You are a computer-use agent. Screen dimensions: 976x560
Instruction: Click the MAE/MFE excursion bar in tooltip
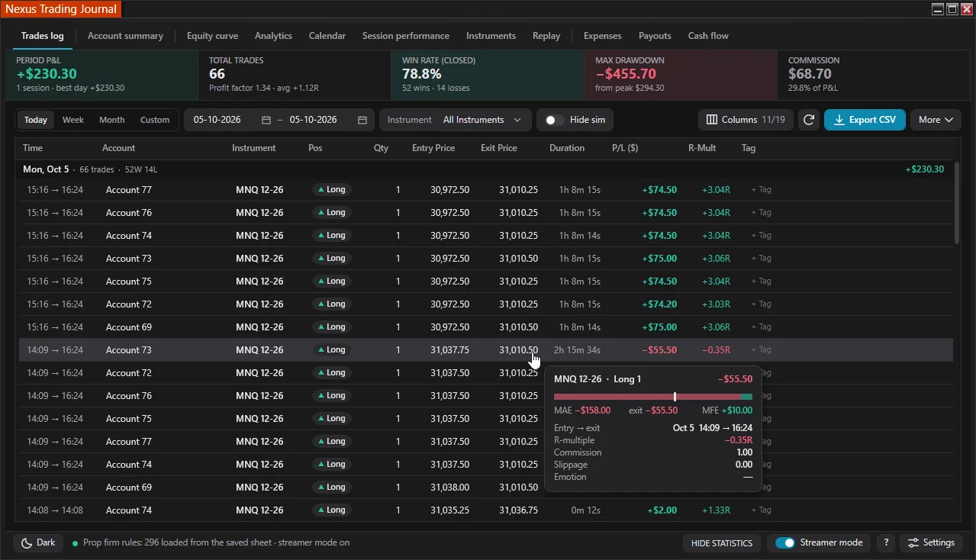653,397
